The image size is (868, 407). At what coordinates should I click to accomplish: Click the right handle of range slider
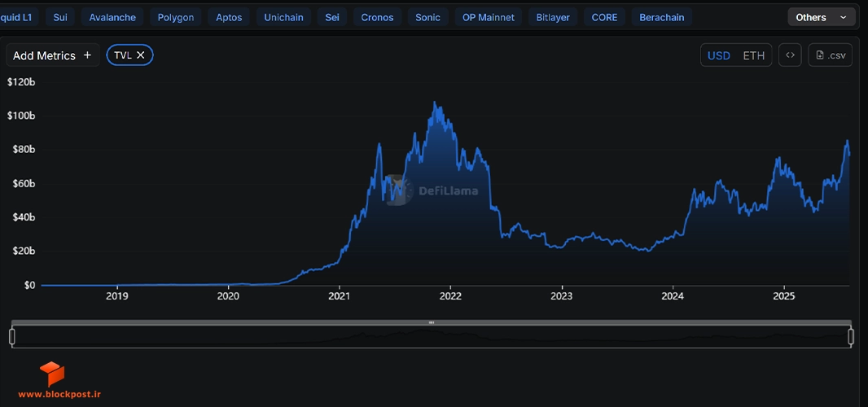(851, 336)
